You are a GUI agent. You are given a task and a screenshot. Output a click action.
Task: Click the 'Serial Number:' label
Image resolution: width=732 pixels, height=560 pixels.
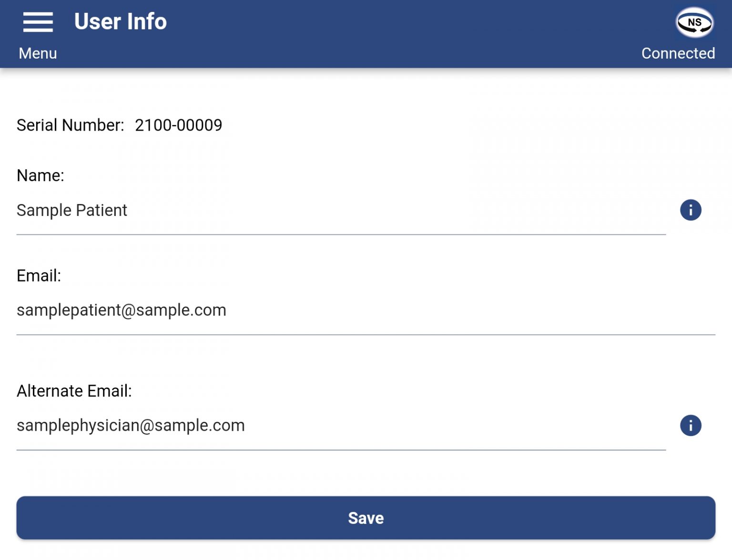pyautogui.click(x=70, y=125)
